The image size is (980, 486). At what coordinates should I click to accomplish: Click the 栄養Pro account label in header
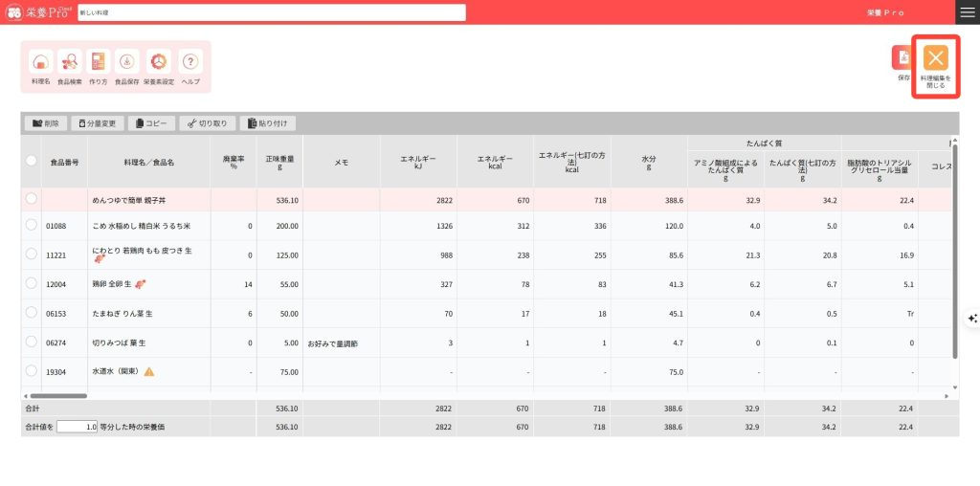(x=886, y=12)
